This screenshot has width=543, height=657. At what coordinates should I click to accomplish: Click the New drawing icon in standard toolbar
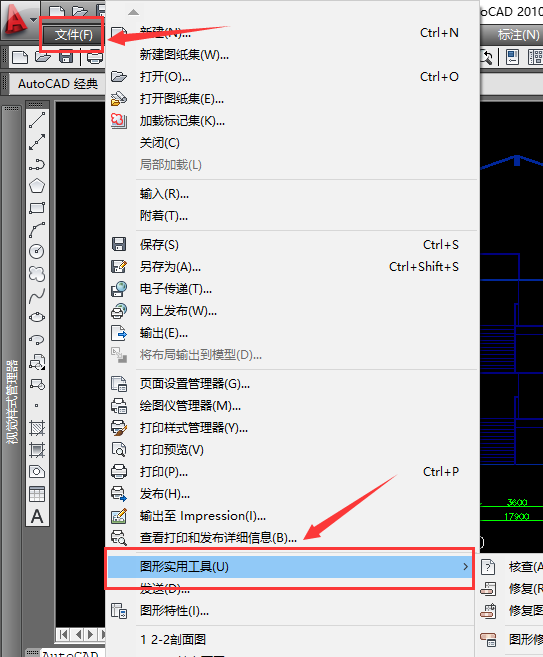(x=20, y=57)
